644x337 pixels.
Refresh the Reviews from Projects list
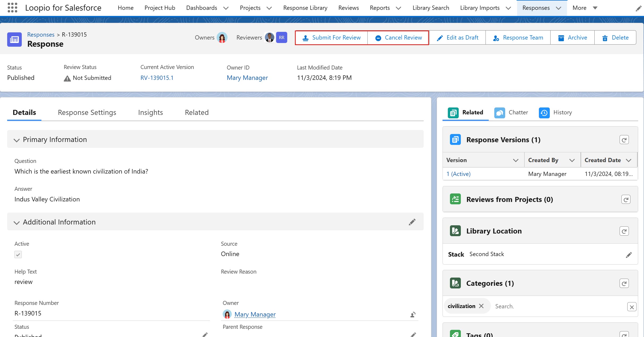626,199
